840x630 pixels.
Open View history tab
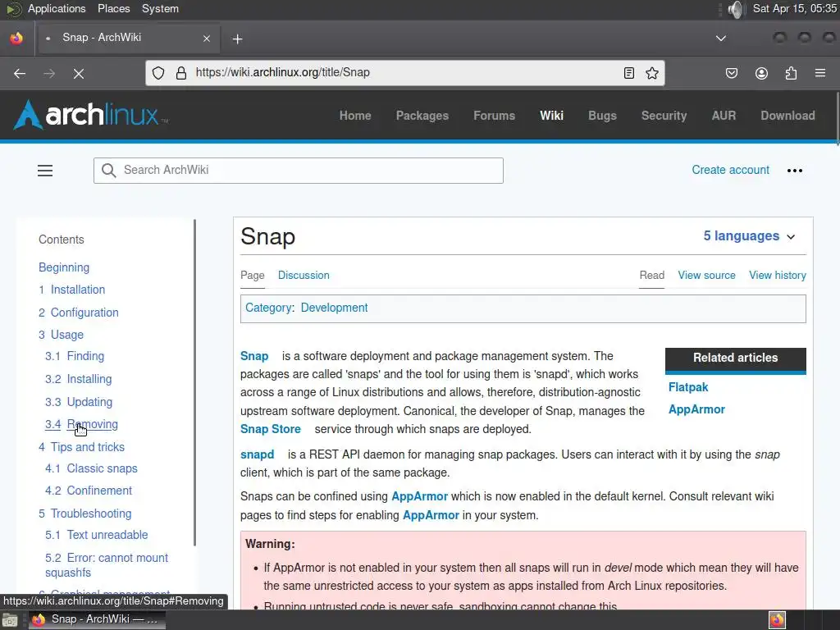click(x=778, y=275)
